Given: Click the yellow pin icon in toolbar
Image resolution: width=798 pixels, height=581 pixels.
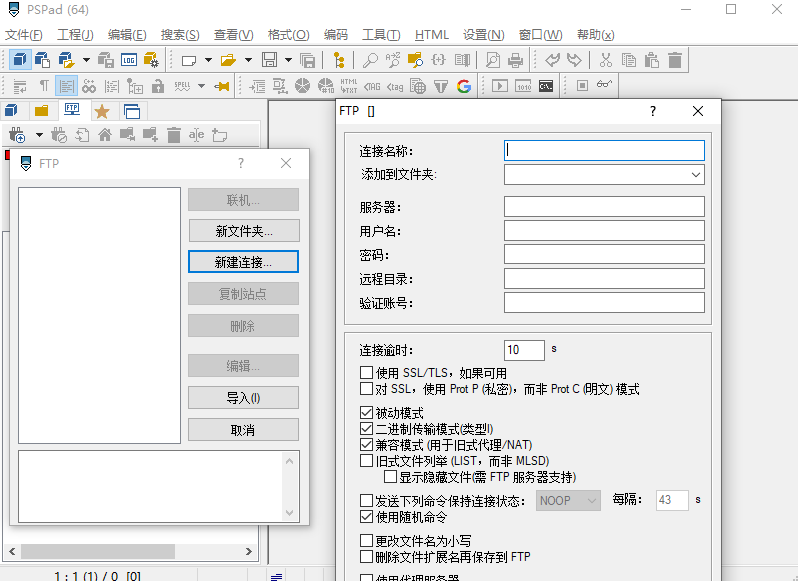Looking at the screenshot, I should point(222,86).
